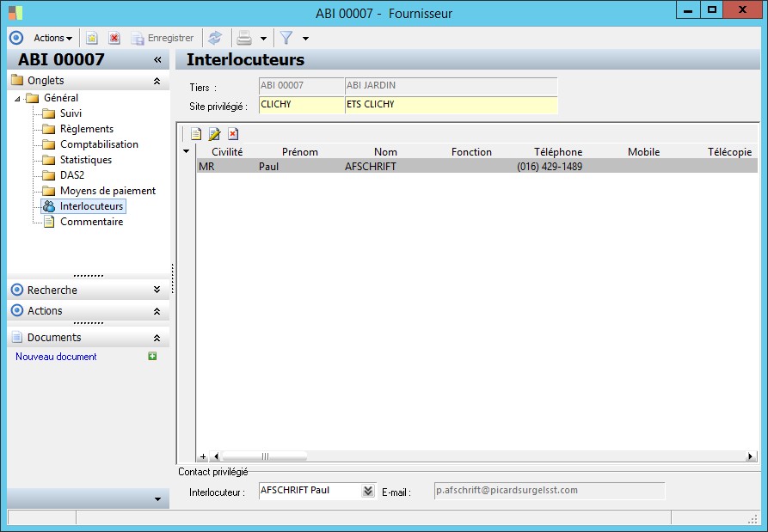
Task: Click the Documents section page icon
Action: (17, 337)
